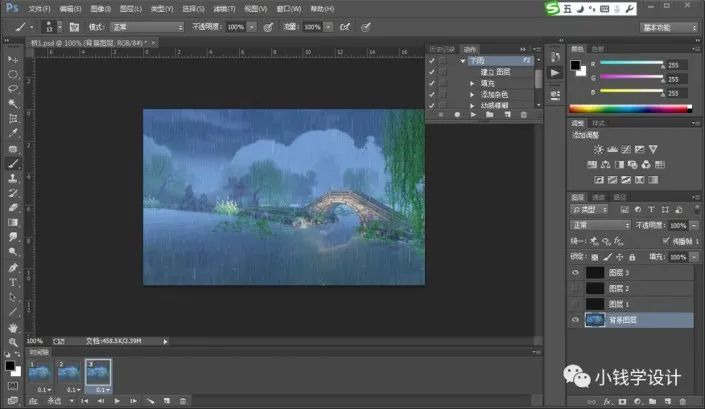Hide 图层 3 layer visibility eye
705x409 pixels.
pos(576,273)
